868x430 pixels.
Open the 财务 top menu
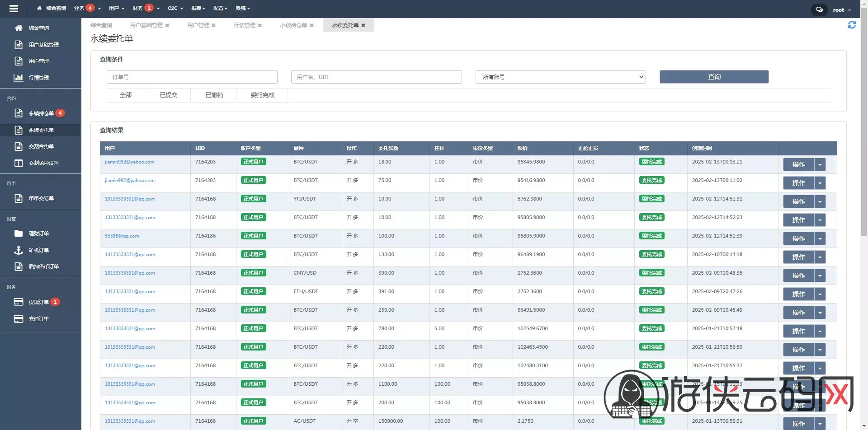[146, 8]
